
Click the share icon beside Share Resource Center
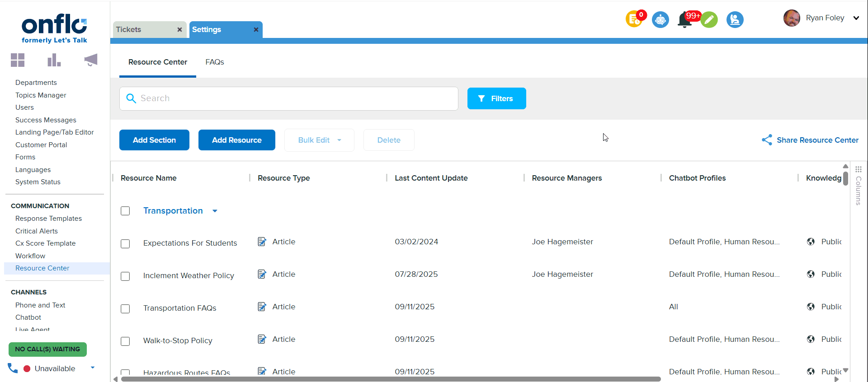(x=767, y=140)
